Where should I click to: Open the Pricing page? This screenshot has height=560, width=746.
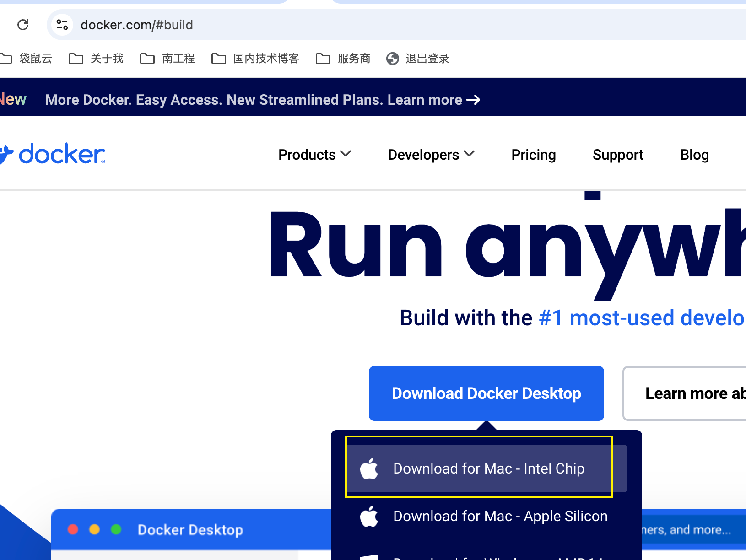[534, 155]
